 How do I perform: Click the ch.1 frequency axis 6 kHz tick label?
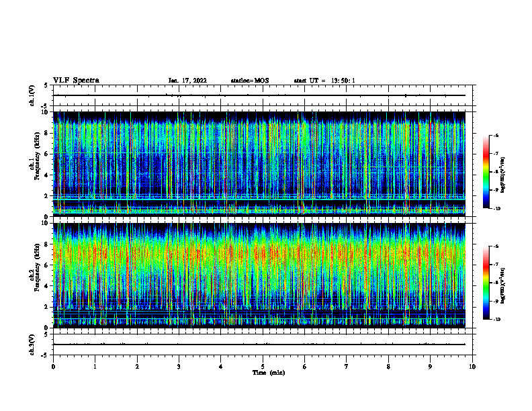coord(46,154)
